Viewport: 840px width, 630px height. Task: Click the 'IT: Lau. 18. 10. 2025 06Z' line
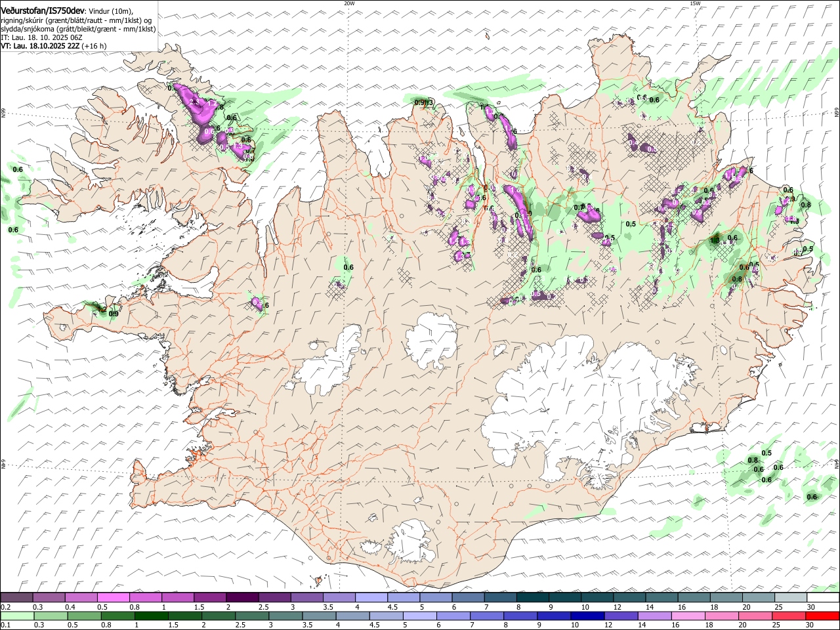(x=42, y=37)
